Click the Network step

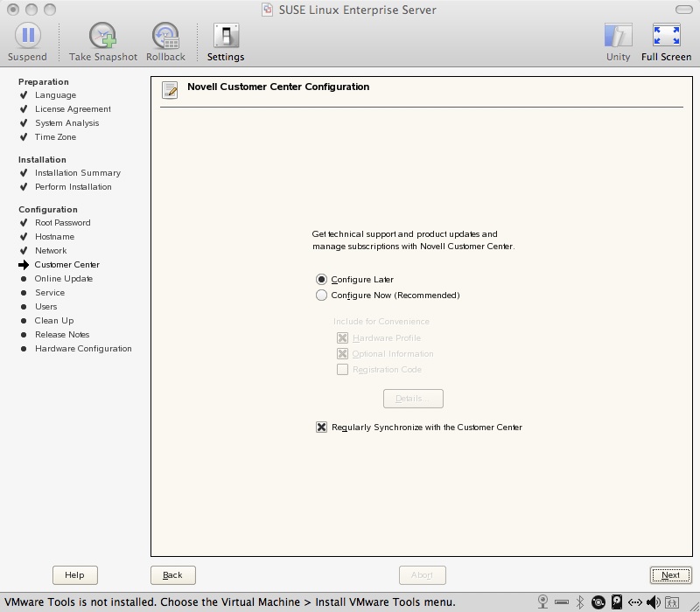click(x=51, y=251)
